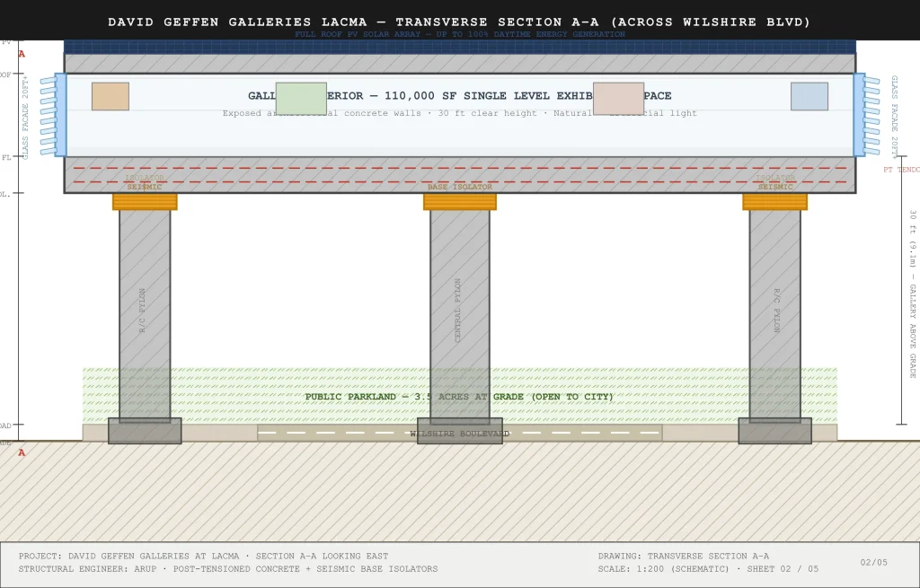Click the 'GLASS FACADE 20FT+' label on the right
Viewport: 920px width, 588px height.
coord(894,117)
